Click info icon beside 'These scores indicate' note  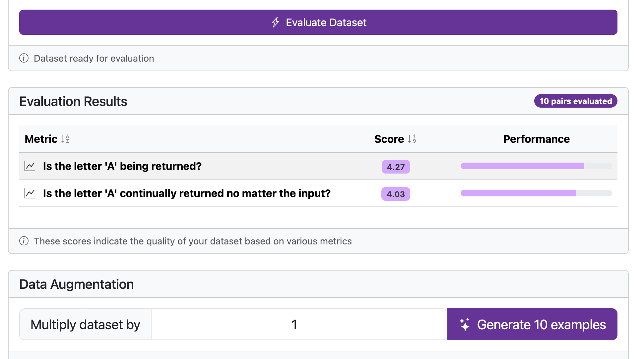24,241
